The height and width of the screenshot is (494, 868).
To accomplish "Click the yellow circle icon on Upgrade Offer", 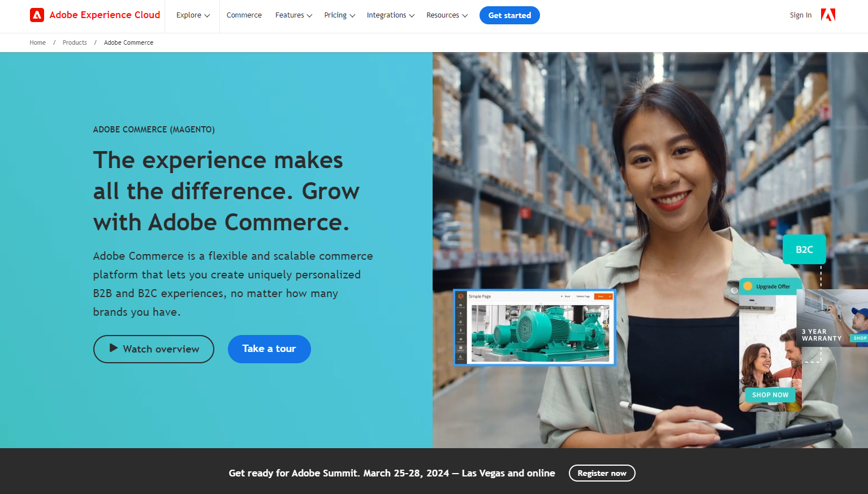I will (748, 286).
